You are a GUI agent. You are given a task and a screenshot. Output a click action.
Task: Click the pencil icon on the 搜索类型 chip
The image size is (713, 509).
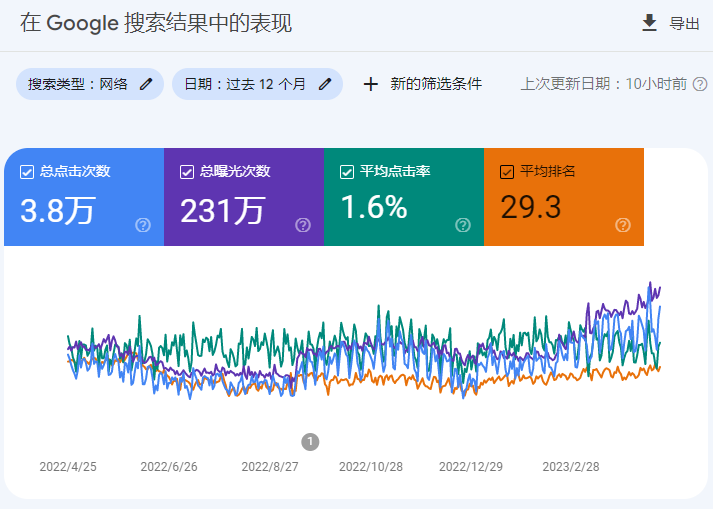click(x=146, y=84)
